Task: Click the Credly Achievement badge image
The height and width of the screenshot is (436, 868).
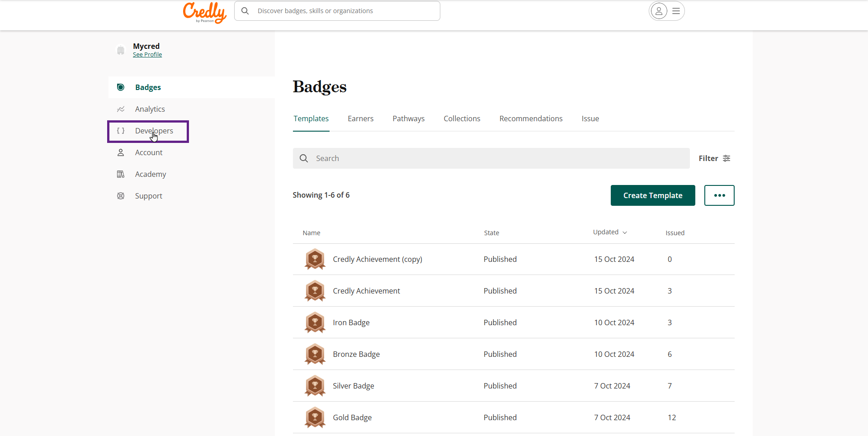Action: pos(315,291)
